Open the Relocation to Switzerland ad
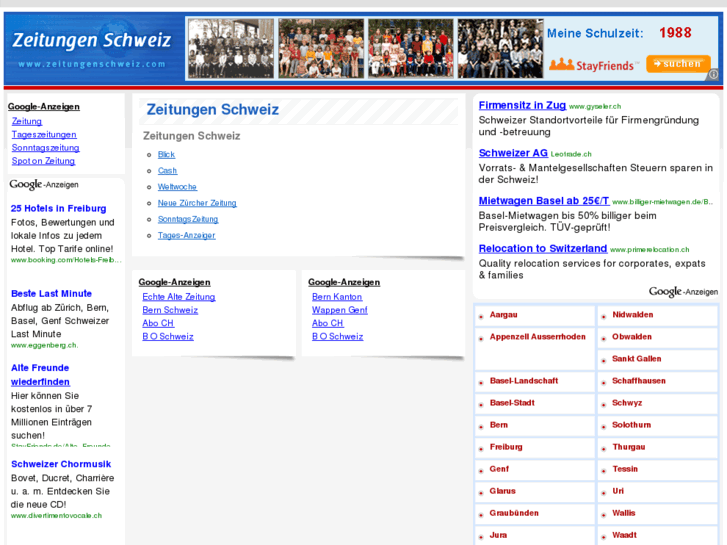The height and width of the screenshot is (545, 727). pos(542,249)
